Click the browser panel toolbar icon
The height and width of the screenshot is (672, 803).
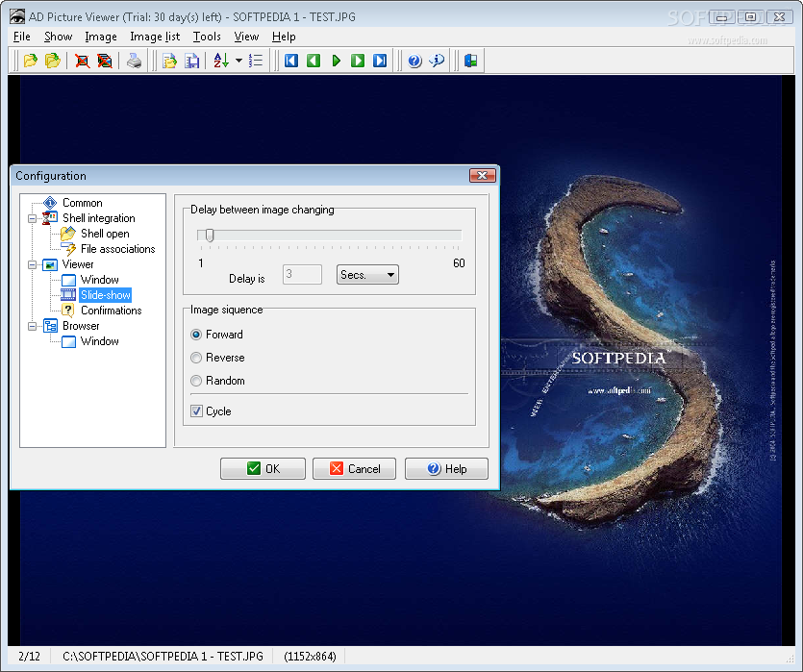(x=471, y=61)
